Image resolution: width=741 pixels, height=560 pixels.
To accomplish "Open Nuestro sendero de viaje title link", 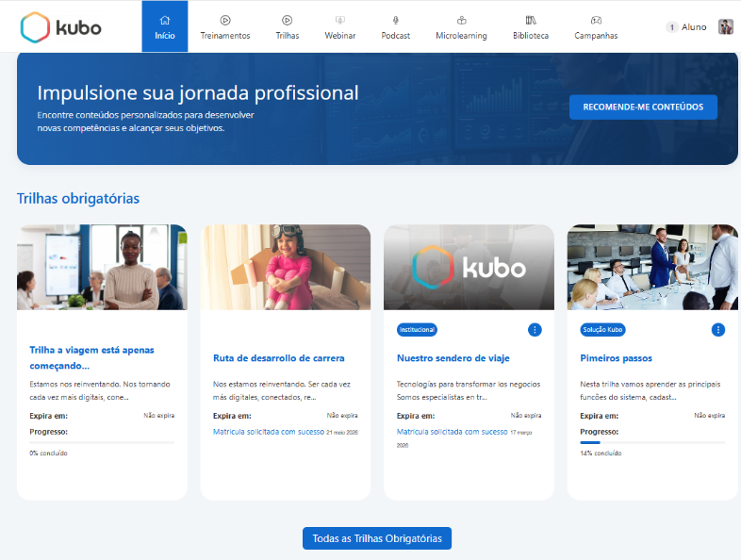I will click(453, 358).
